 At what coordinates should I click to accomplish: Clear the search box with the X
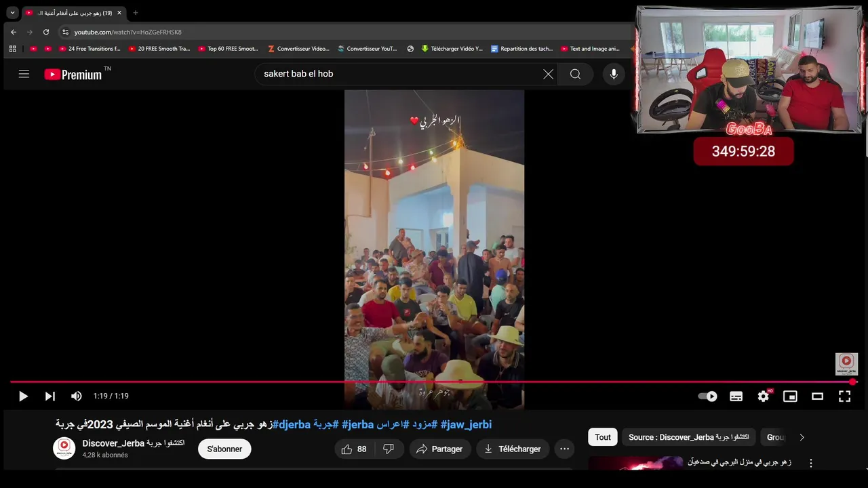(548, 74)
